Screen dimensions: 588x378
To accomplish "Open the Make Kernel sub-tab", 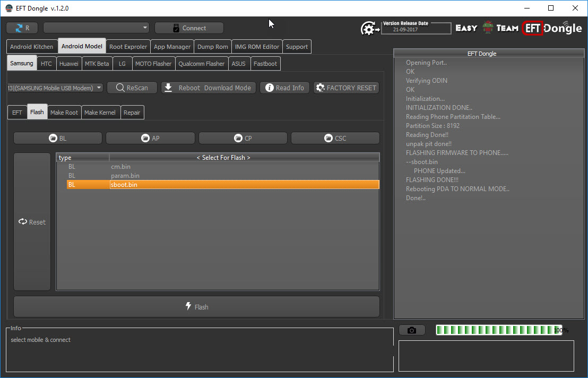I will click(x=100, y=112).
